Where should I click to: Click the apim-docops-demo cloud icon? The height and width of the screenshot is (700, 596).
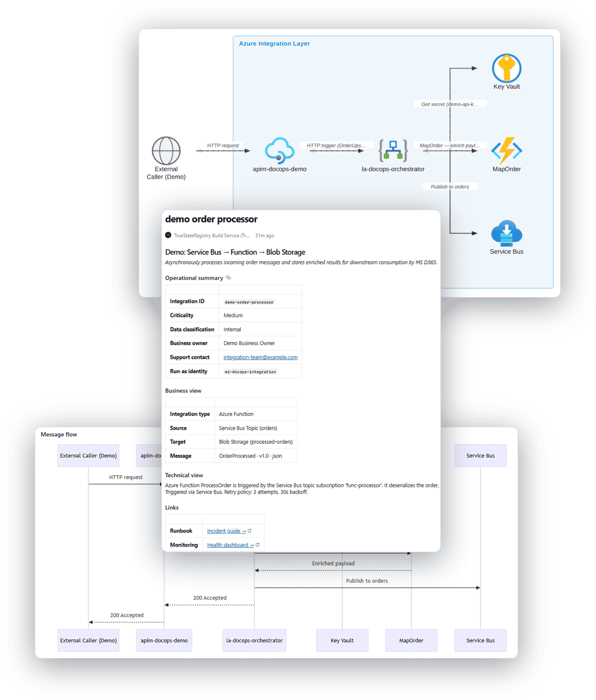click(x=280, y=150)
